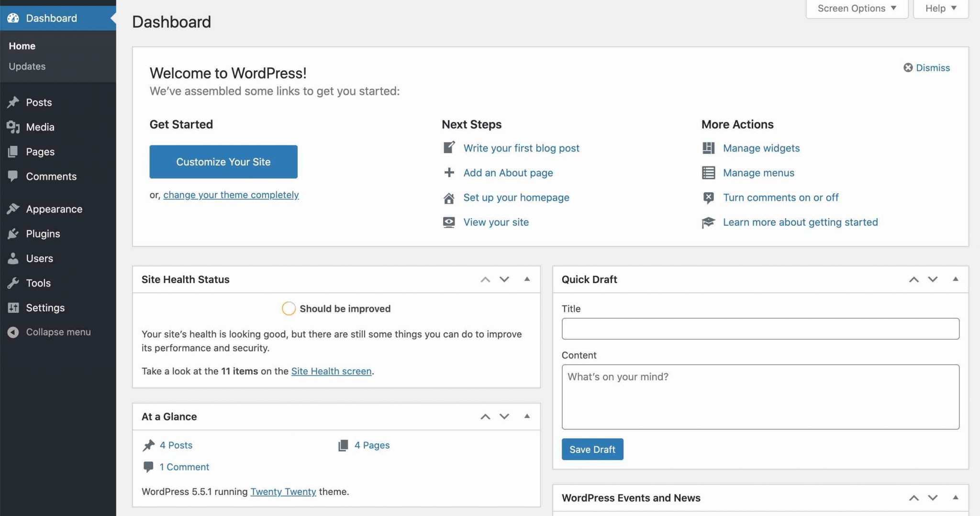Click into the Quick Draft Title field

point(760,329)
